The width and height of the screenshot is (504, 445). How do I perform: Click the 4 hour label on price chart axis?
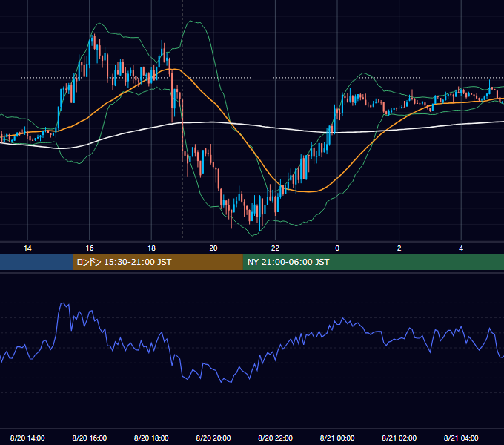point(461,248)
